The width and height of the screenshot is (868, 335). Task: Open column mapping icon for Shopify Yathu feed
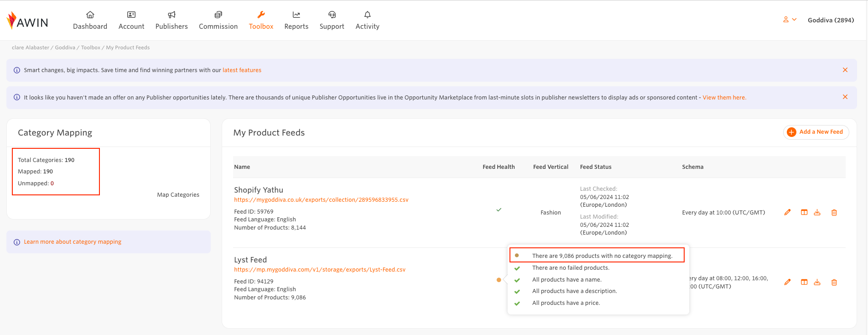click(804, 212)
